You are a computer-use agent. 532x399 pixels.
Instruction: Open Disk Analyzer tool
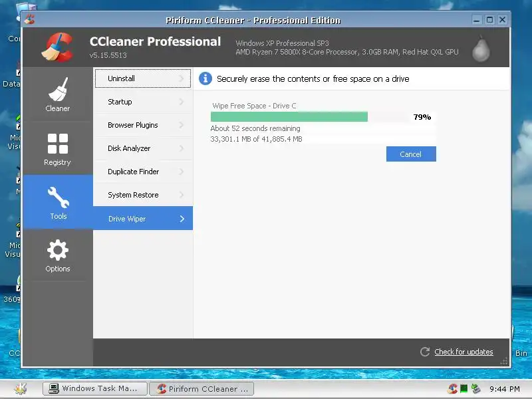coord(143,148)
